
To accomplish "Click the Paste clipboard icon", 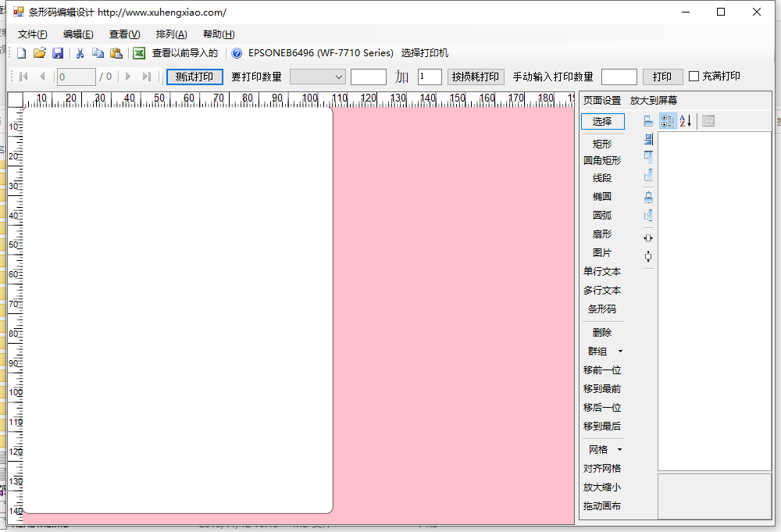I will (116, 53).
